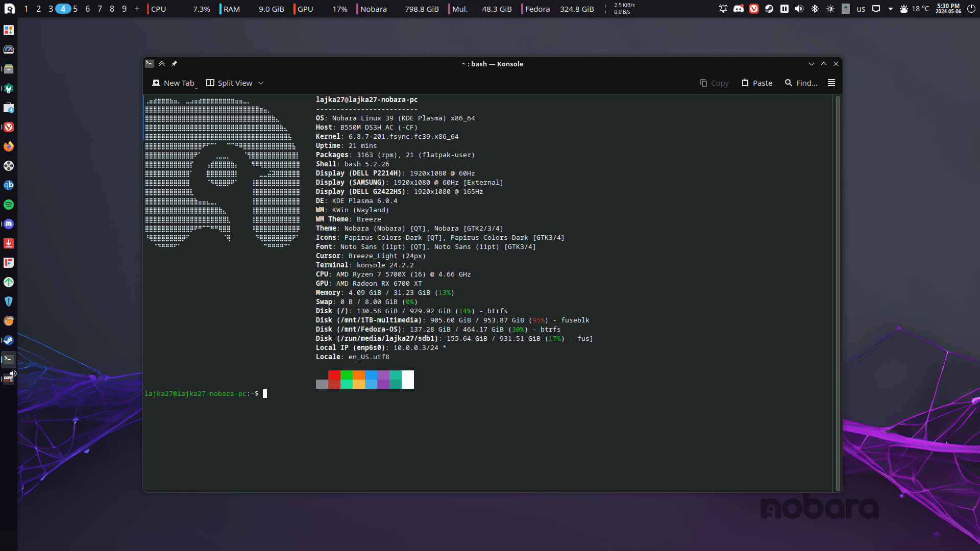Image resolution: width=980 pixels, height=551 pixels.
Task: Click the white color block in fastfetch output
Action: tap(408, 380)
